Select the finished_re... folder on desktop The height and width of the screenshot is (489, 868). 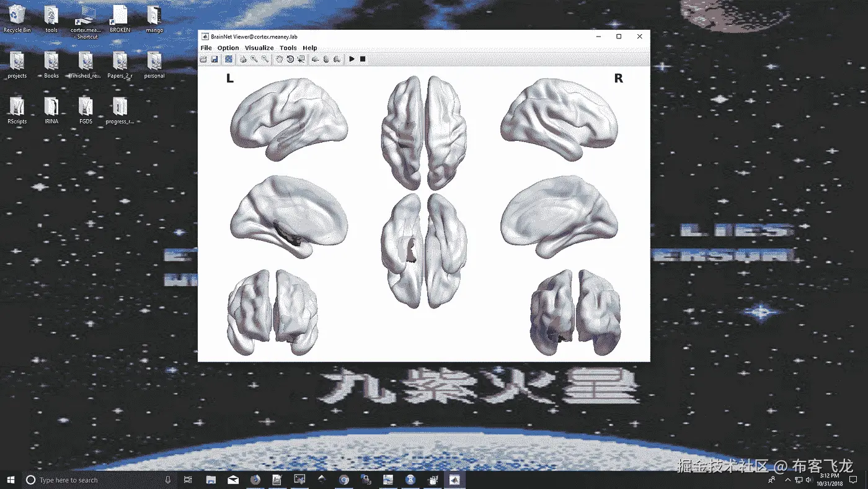click(x=86, y=65)
